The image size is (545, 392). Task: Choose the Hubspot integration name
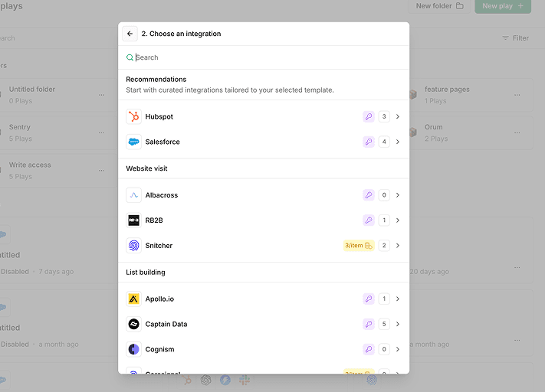159,116
